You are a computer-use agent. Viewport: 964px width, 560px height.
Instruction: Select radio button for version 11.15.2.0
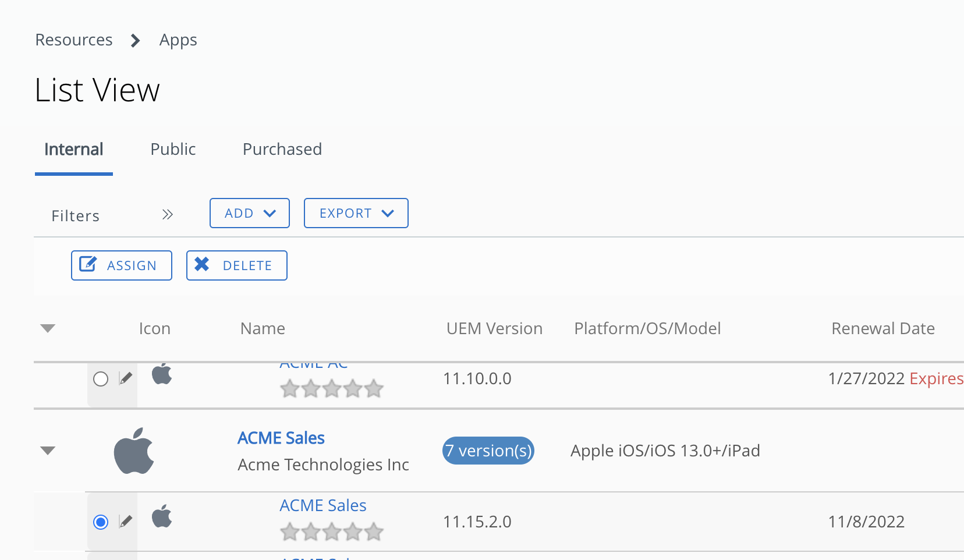(101, 522)
